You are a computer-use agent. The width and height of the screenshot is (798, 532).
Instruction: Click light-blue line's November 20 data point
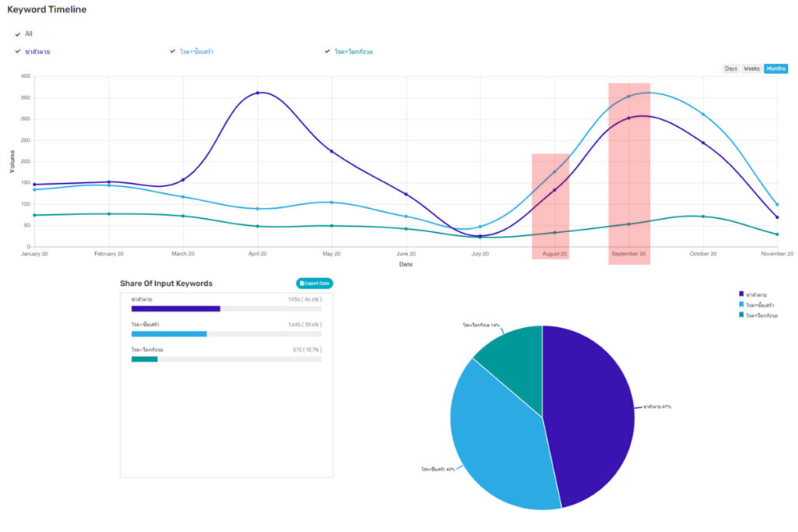click(x=777, y=204)
